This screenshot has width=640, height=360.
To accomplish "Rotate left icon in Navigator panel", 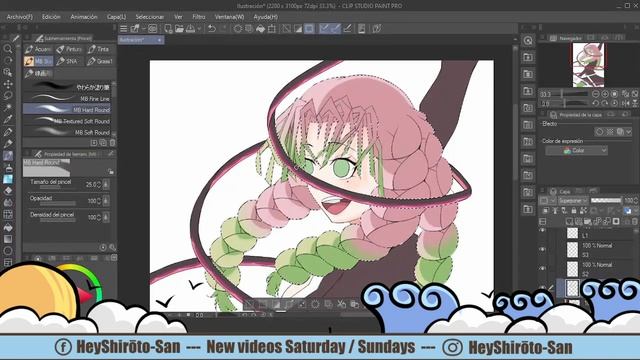I will click(596, 104).
